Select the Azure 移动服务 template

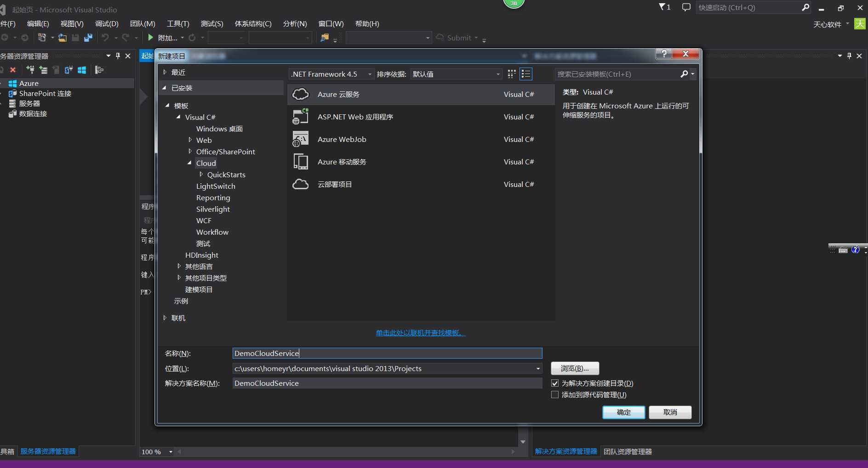(x=421, y=162)
